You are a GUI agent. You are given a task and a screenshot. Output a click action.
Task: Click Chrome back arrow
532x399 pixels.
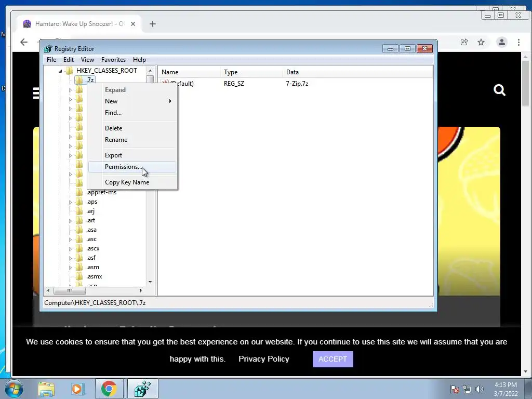click(24, 42)
